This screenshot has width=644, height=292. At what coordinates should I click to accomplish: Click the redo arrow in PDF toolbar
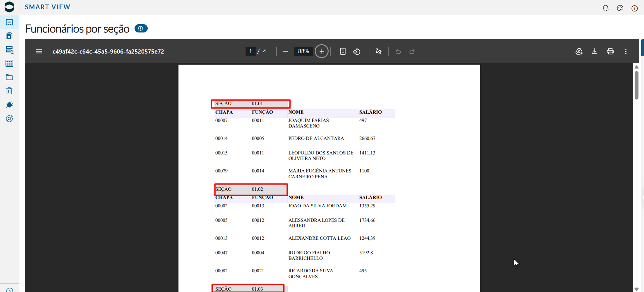(x=412, y=51)
